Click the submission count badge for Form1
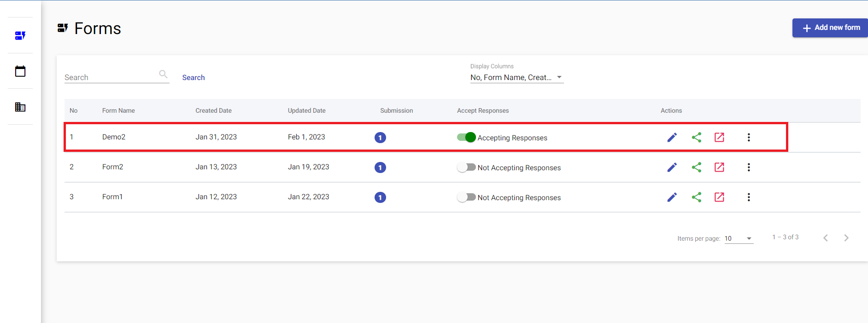The width and height of the screenshot is (868, 323). pos(380,197)
